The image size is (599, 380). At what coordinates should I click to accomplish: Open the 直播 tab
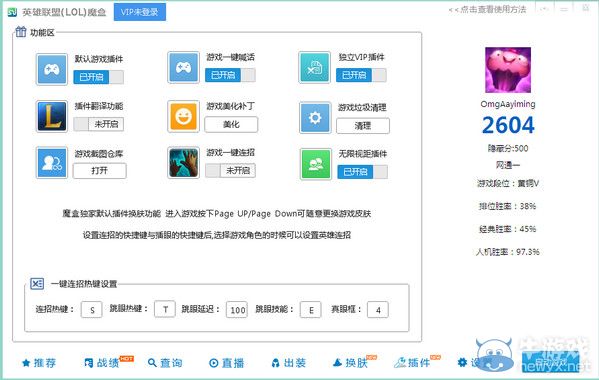pyautogui.click(x=227, y=363)
